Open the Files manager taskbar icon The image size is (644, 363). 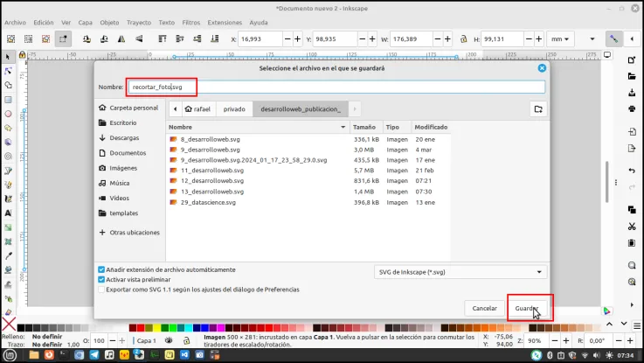34,355
